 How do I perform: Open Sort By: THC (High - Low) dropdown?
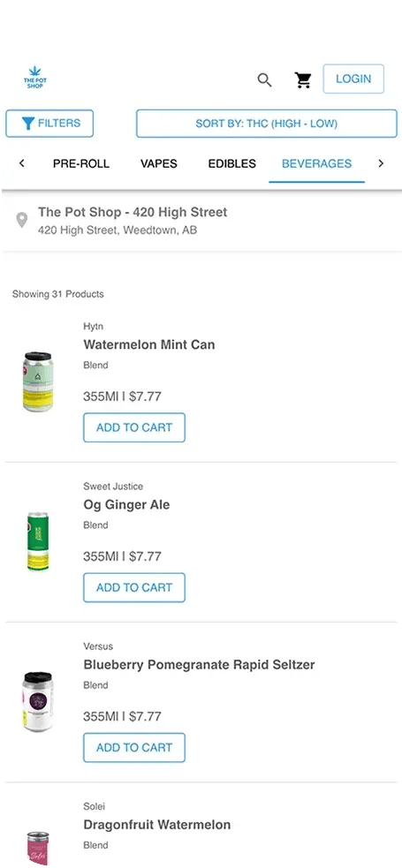[x=266, y=124]
